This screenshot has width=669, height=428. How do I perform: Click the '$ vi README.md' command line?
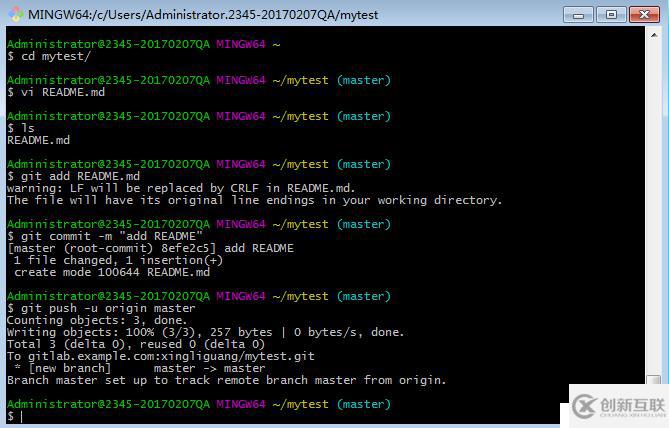pos(56,92)
